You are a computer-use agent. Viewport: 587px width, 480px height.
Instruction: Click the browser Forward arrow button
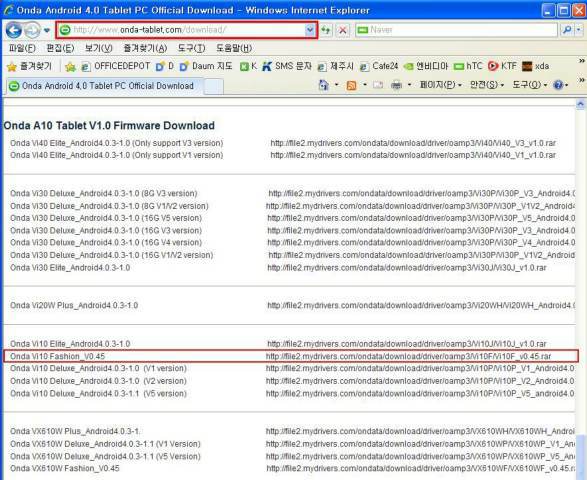tap(32, 30)
